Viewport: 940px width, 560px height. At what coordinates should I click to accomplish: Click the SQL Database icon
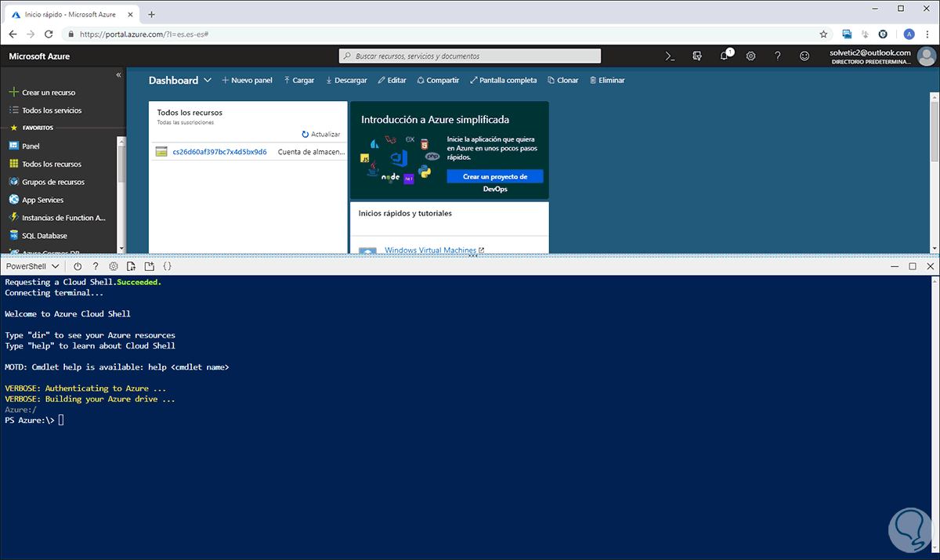coord(13,235)
